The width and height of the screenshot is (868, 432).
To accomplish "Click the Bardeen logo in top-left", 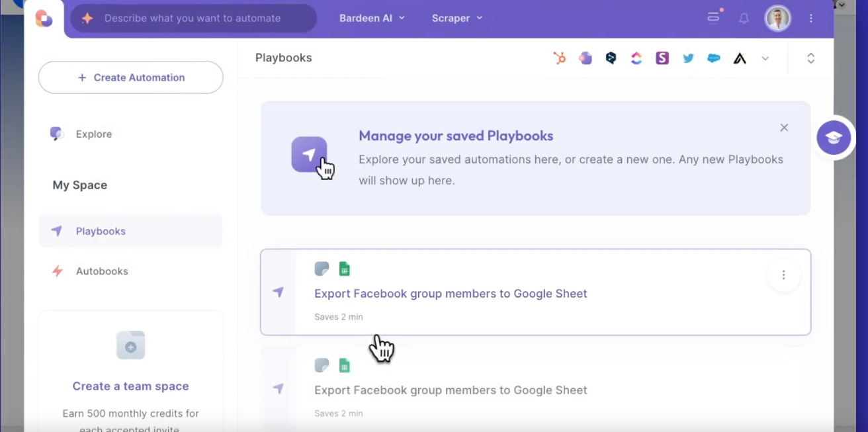I will point(44,19).
